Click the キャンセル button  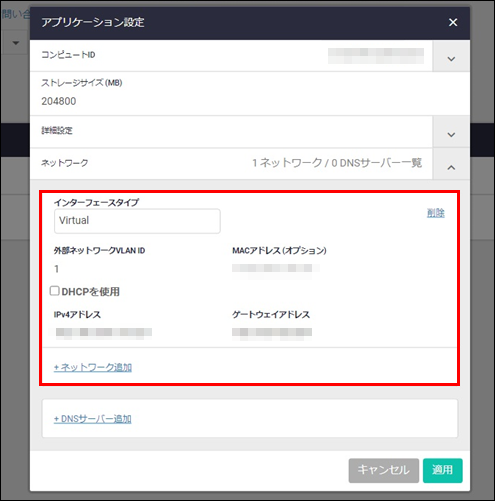[384, 470]
